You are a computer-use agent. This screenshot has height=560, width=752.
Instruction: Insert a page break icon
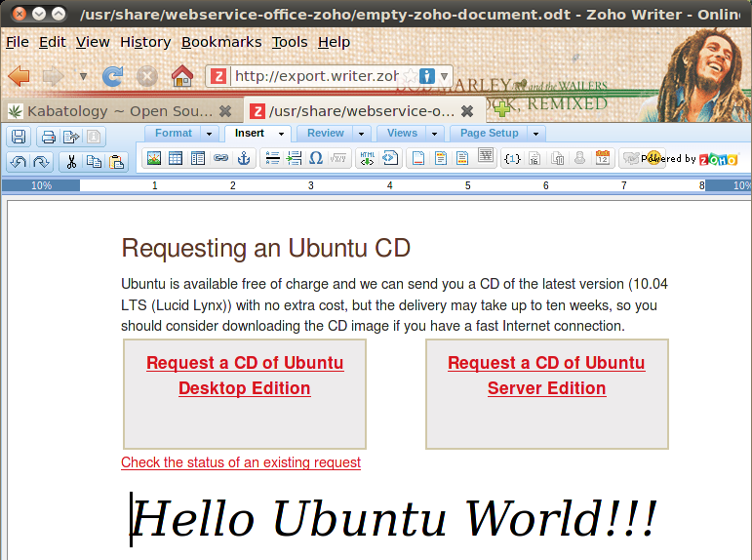pyautogui.click(x=294, y=158)
